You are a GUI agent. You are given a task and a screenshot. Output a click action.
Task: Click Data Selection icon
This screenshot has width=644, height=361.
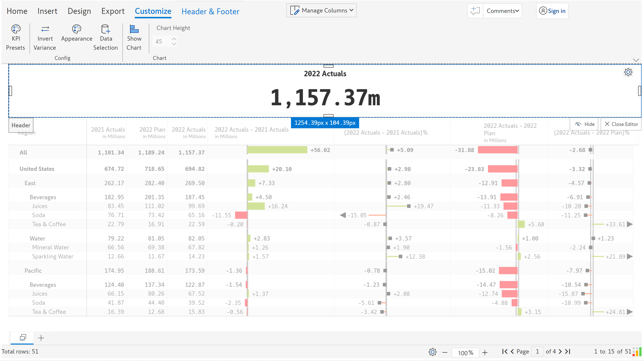[106, 29]
